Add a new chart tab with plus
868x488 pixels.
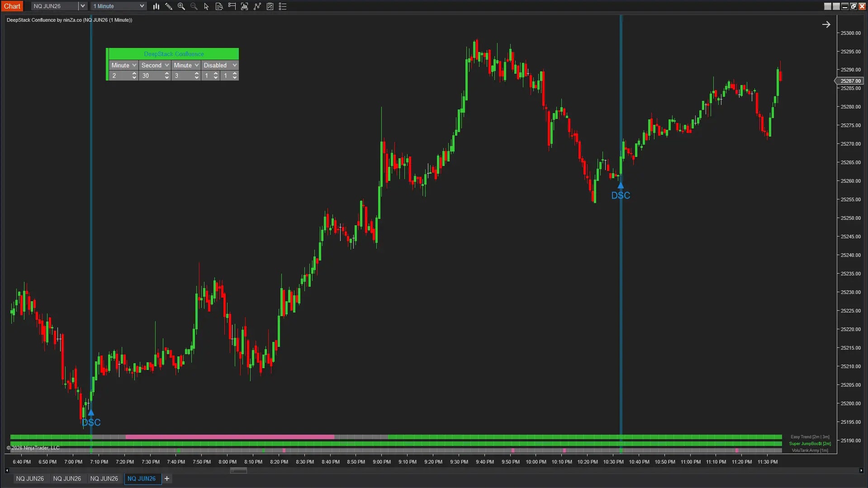167,479
